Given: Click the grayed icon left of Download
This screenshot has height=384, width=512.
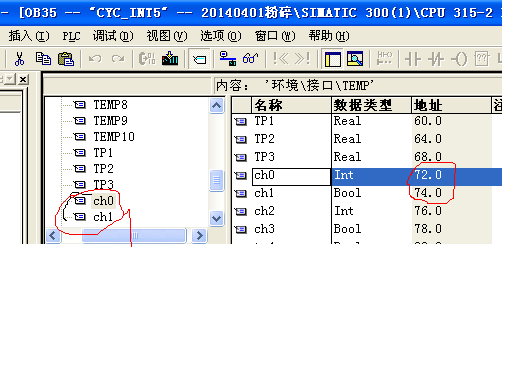Looking at the screenshot, I should 147,59.
